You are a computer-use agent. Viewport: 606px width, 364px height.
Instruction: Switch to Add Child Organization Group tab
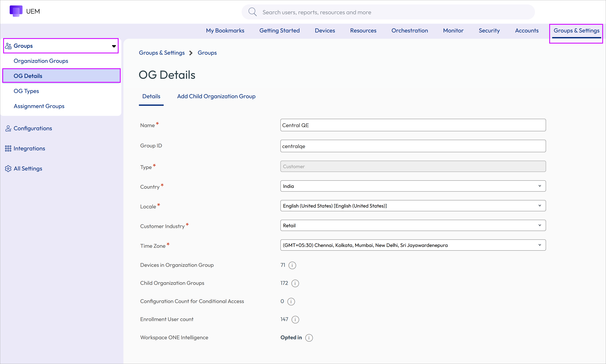click(216, 96)
